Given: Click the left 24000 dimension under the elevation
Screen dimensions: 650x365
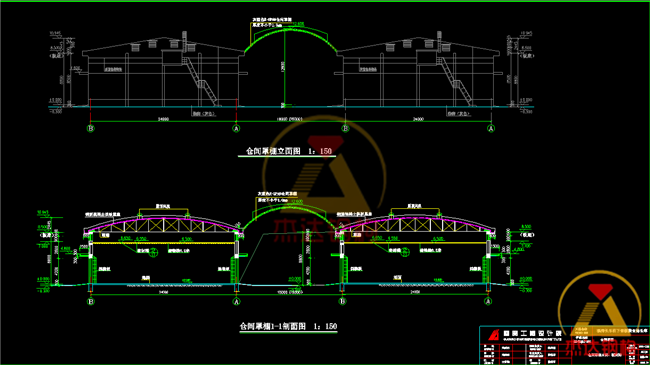Looking at the screenshot, I should (x=163, y=119).
